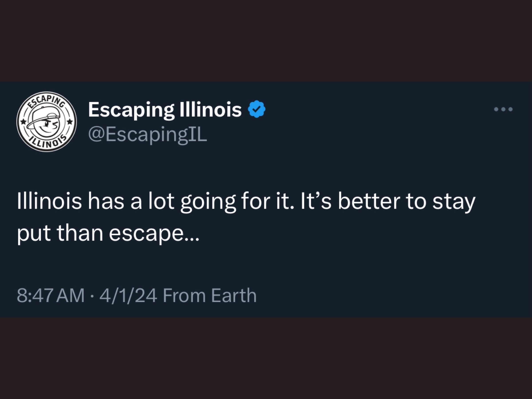Open the Escaping Illinois profile avatar
Viewport: 532px width, 399px height.
click(46, 122)
